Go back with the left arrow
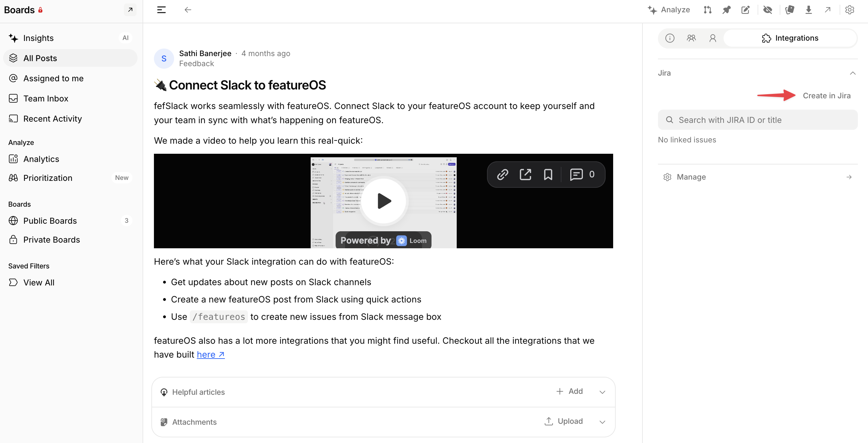Viewport: 868px width, 443px height. [188, 10]
